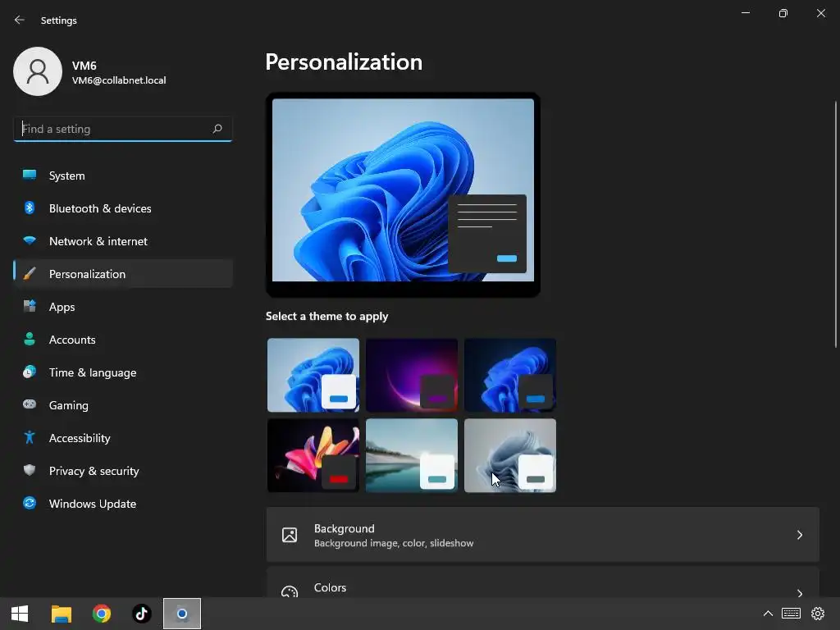Image resolution: width=840 pixels, height=630 pixels.
Task: Focus the Find a setting field
Action: (x=123, y=129)
